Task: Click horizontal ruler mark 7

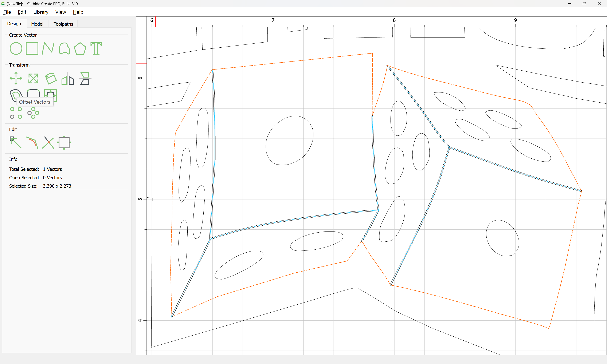Action: tap(273, 20)
